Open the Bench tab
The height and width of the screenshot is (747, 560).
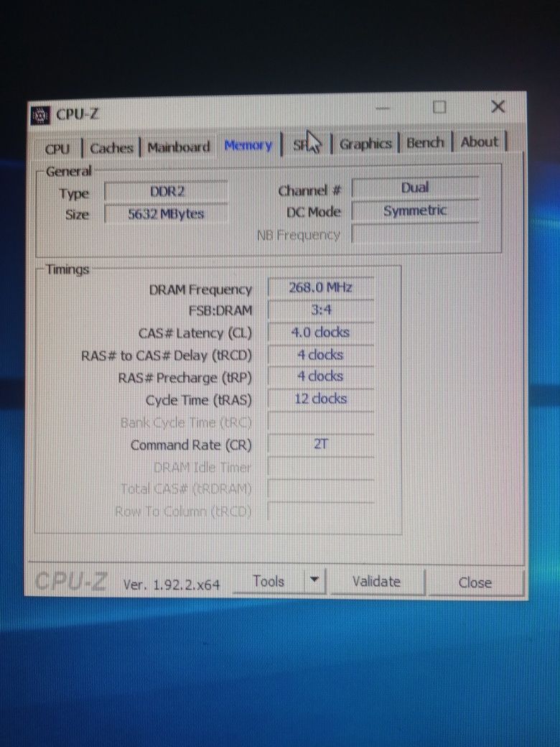[425, 142]
